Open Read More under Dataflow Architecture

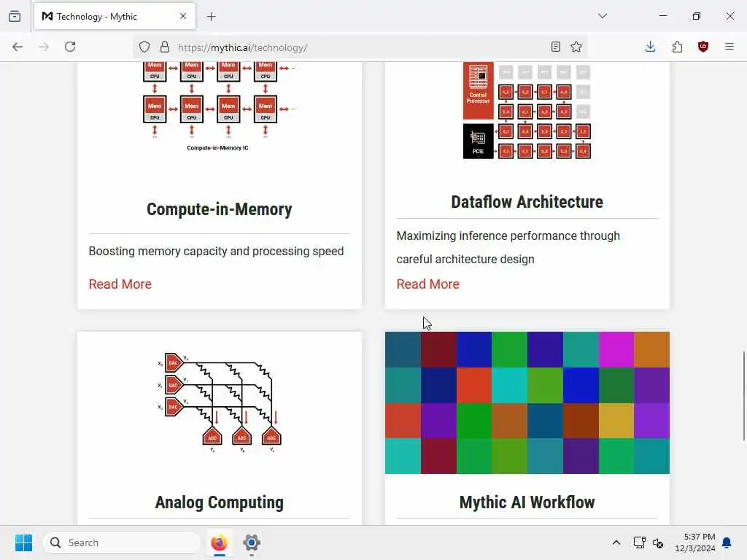tap(427, 284)
